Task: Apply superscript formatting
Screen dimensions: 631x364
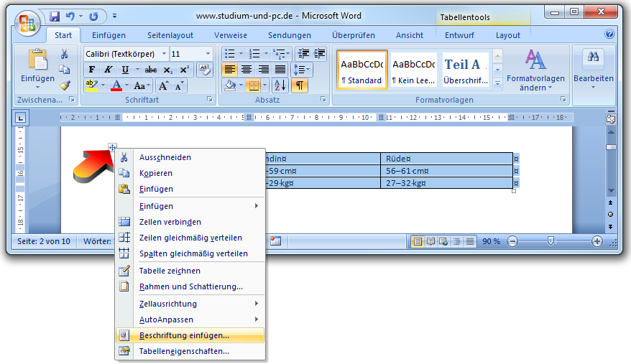Action: [x=184, y=70]
